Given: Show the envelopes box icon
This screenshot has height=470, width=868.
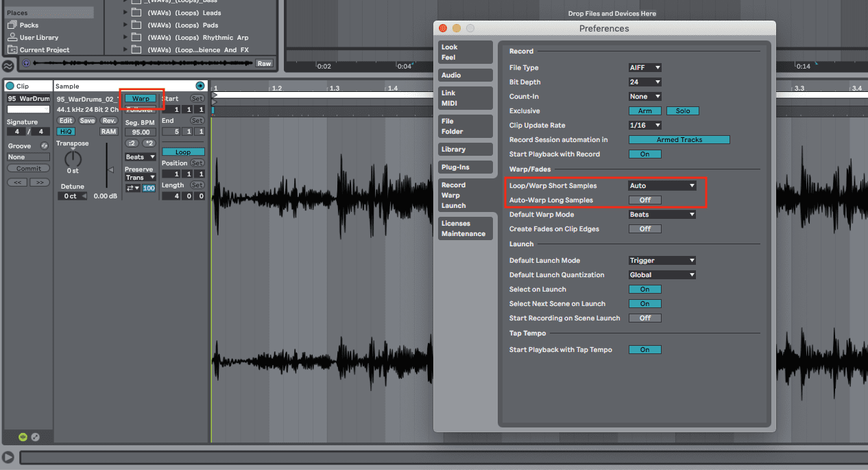Looking at the screenshot, I should (x=35, y=436).
